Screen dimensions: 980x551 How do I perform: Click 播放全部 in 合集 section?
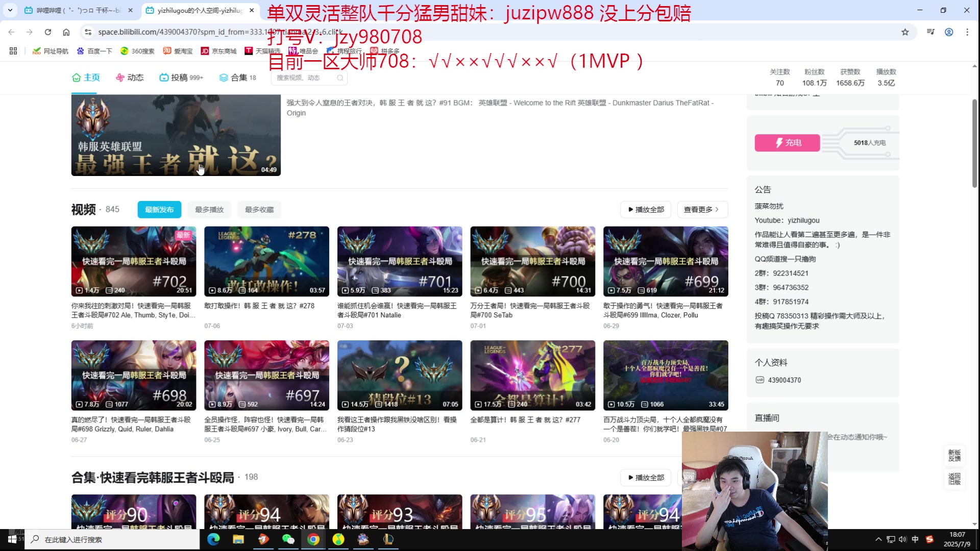[646, 478]
